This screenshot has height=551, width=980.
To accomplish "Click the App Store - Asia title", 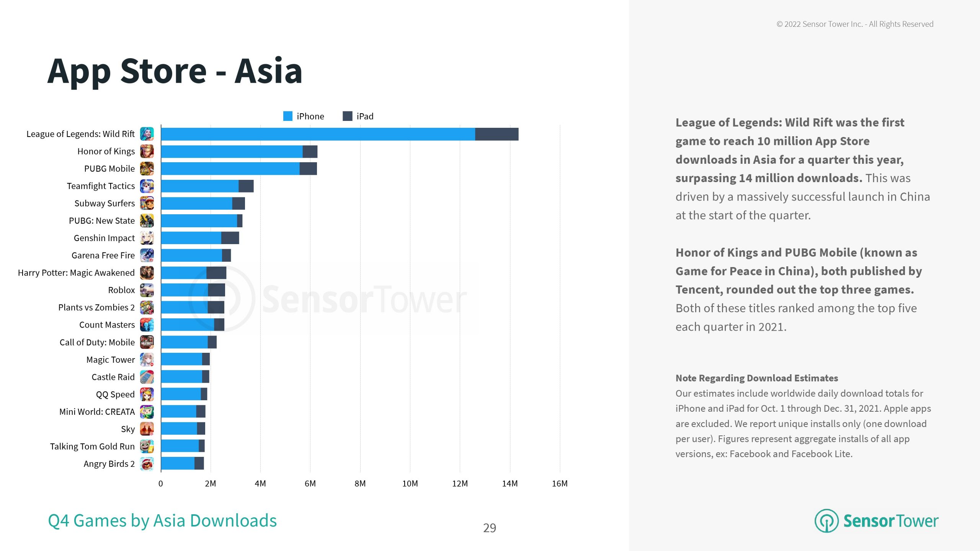I will click(175, 71).
